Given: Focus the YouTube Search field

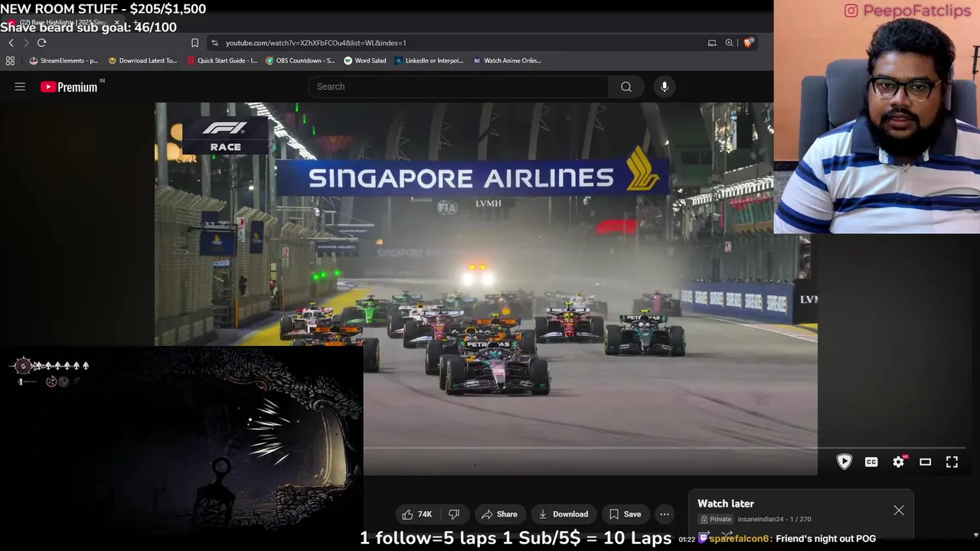Looking at the screenshot, I should click(x=458, y=86).
